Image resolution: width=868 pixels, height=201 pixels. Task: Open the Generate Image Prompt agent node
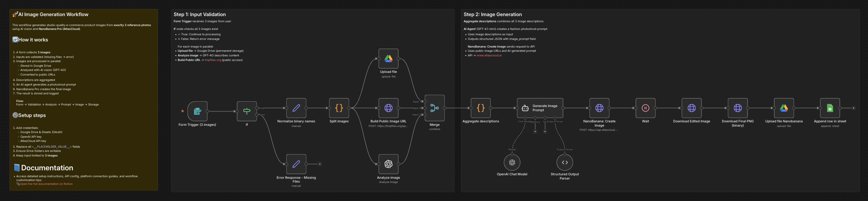click(x=540, y=108)
